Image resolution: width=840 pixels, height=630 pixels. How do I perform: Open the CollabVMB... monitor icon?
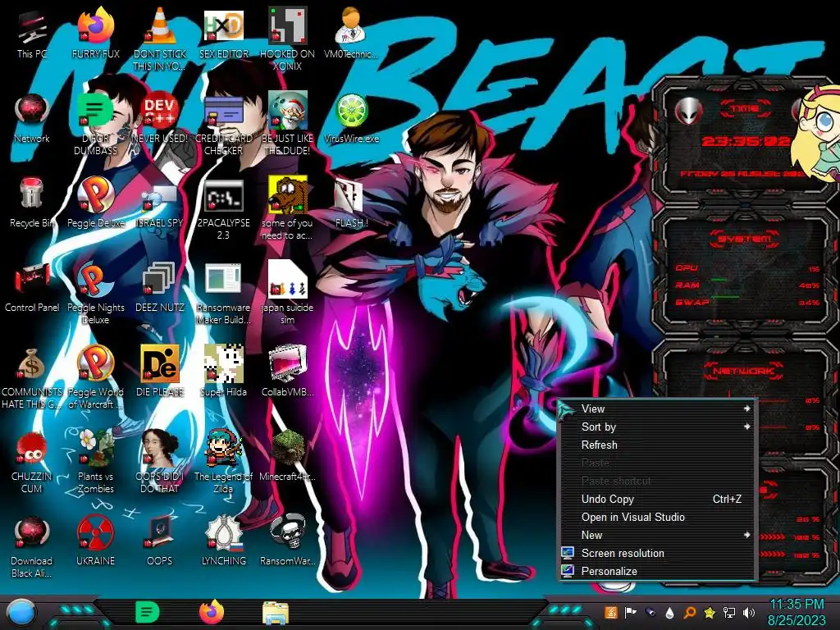pos(288,364)
